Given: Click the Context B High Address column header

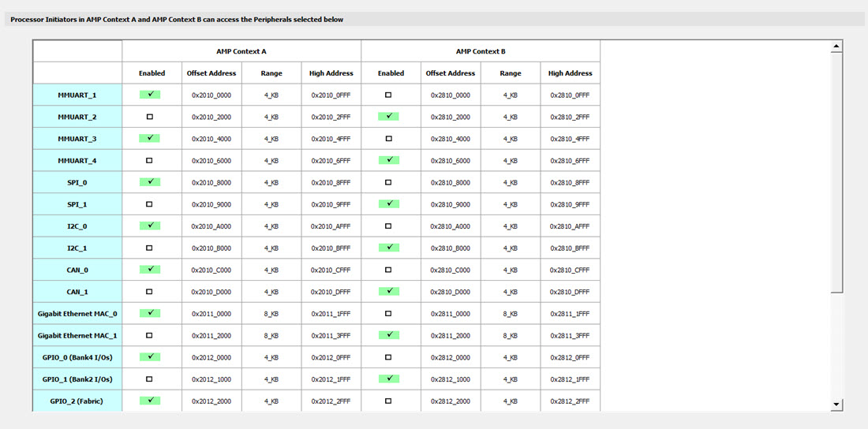Looking at the screenshot, I should [x=571, y=73].
